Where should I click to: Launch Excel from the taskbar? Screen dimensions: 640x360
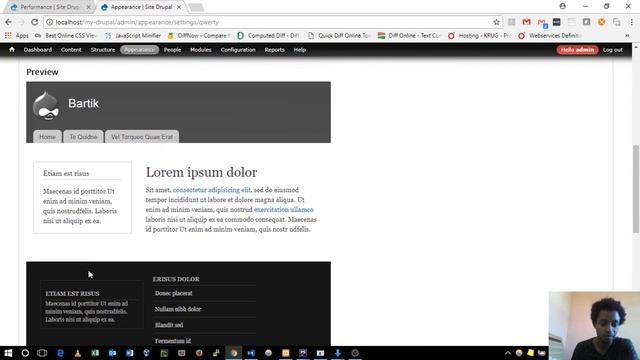coord(95,353)
